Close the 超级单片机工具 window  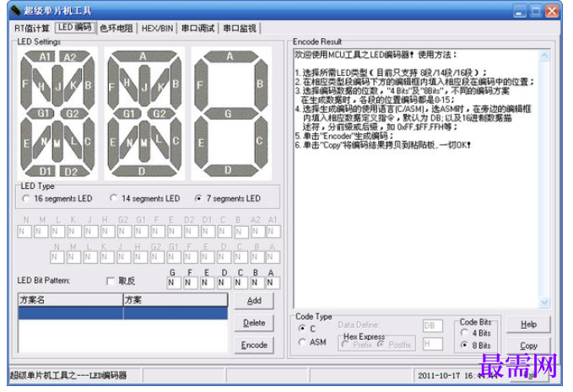click(x=552, y=11)
